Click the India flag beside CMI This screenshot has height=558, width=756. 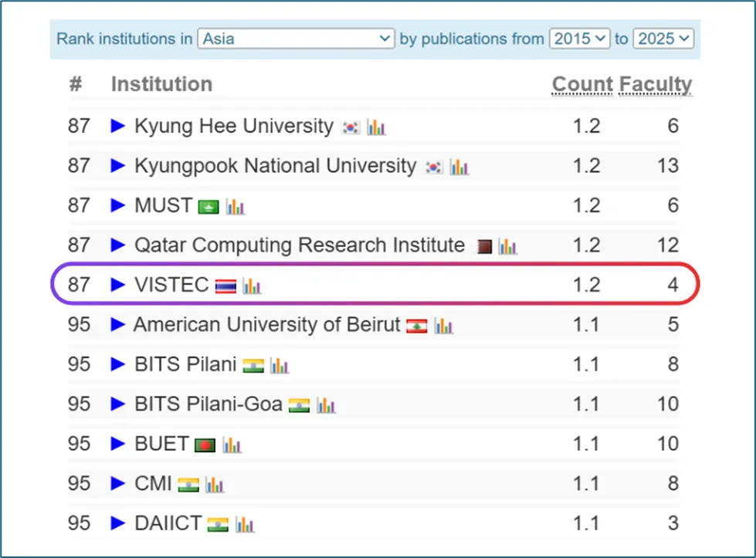[188, 485]
